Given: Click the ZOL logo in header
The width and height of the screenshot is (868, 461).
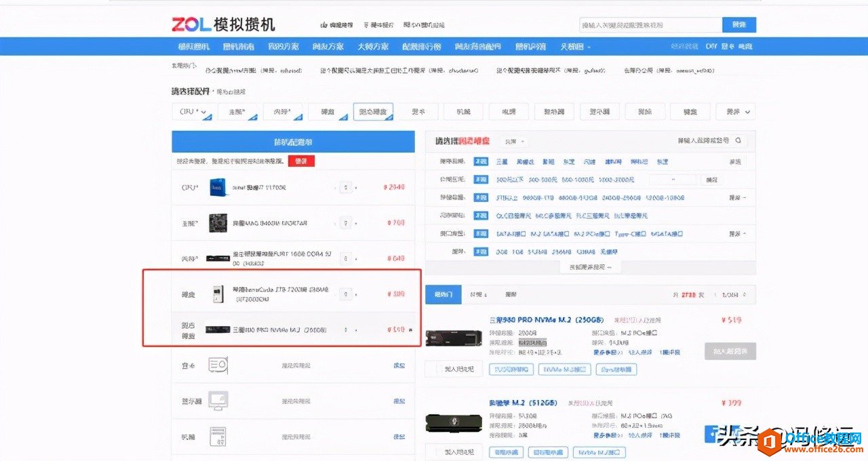Looking at the screenshot, I should point(192,24).
